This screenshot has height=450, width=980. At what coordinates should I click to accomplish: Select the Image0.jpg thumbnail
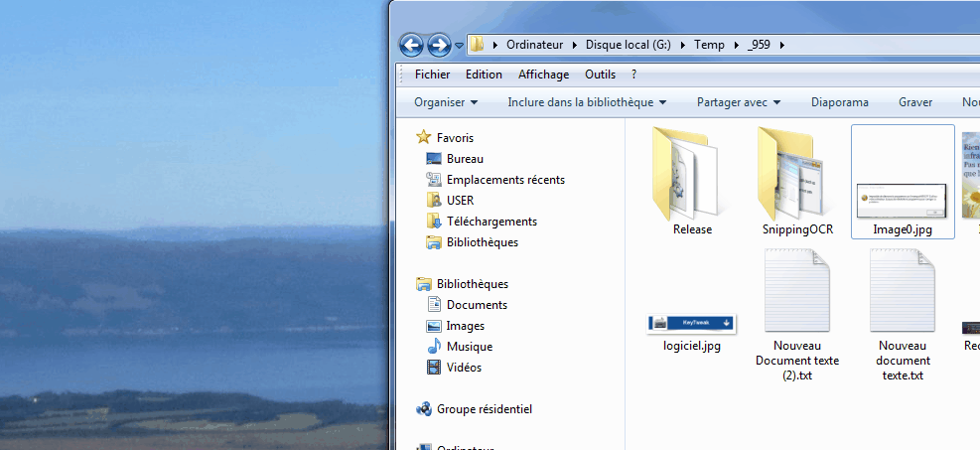point(903,201)
